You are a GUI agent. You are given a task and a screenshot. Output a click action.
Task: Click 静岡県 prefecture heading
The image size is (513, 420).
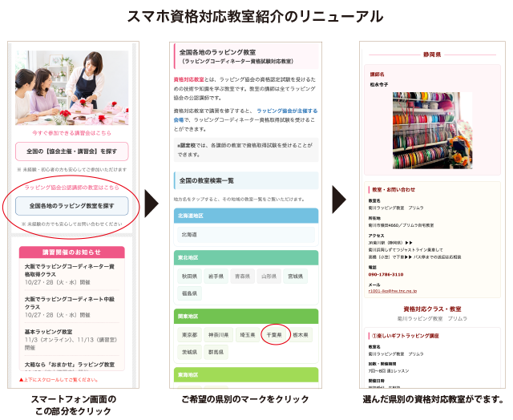point(432,55)
